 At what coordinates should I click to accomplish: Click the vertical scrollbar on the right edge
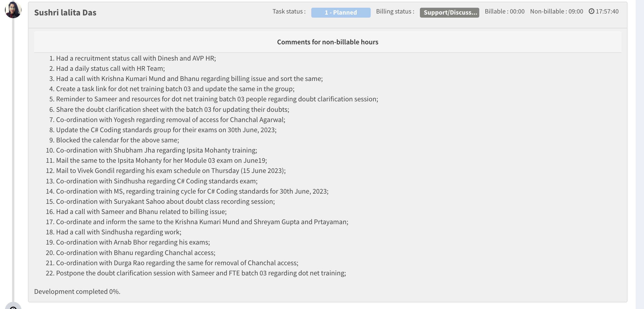pos(640,154)
